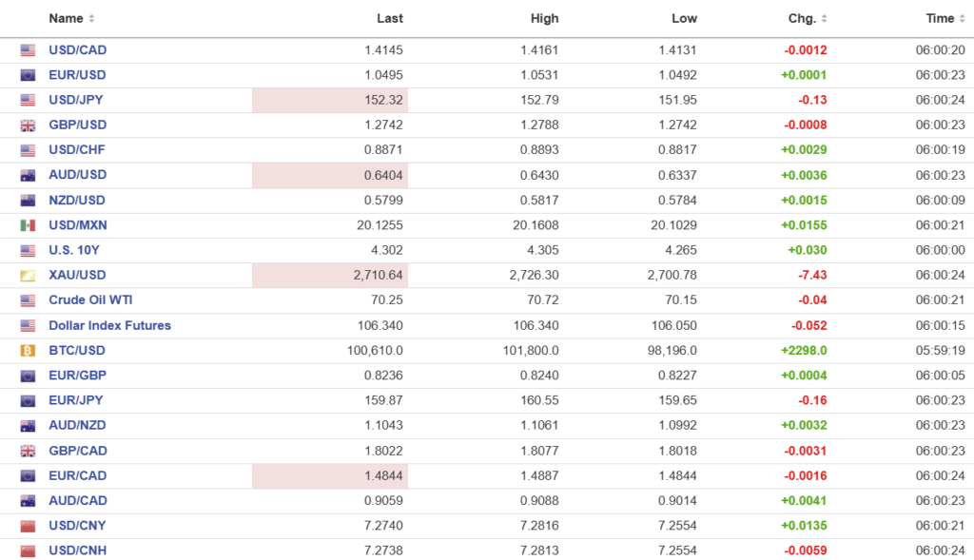This screenshot has height=560, width=974.
Task: Click the Bitcoin icon next to BTC/USD
Action: [x=28, y=351]
